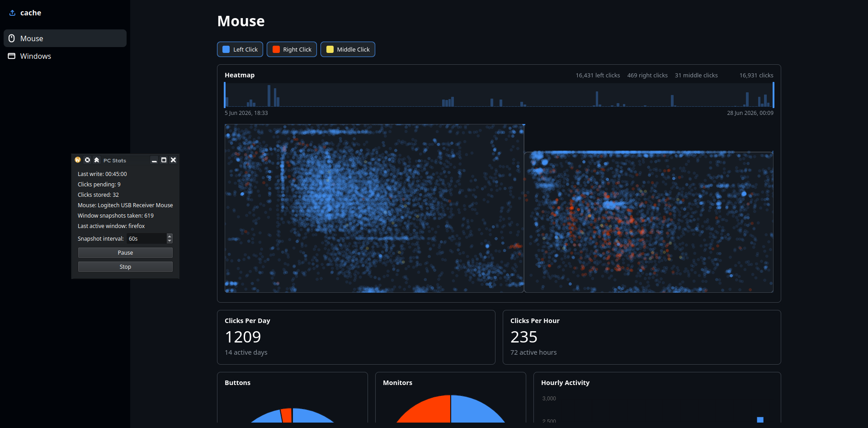Click the large Mouse page heading
868x428 pixels.
click(x=241, y=21)
